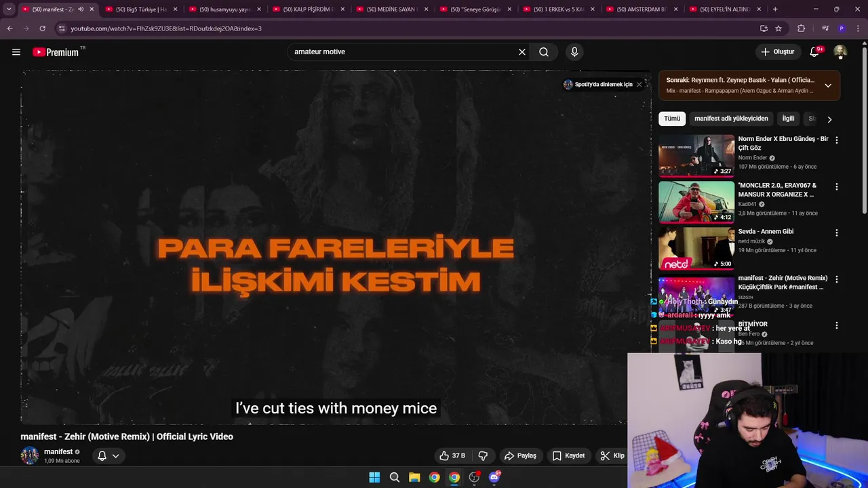
Task: Close the Spotify'da dinlemek için banner
Action: point(639,85)
